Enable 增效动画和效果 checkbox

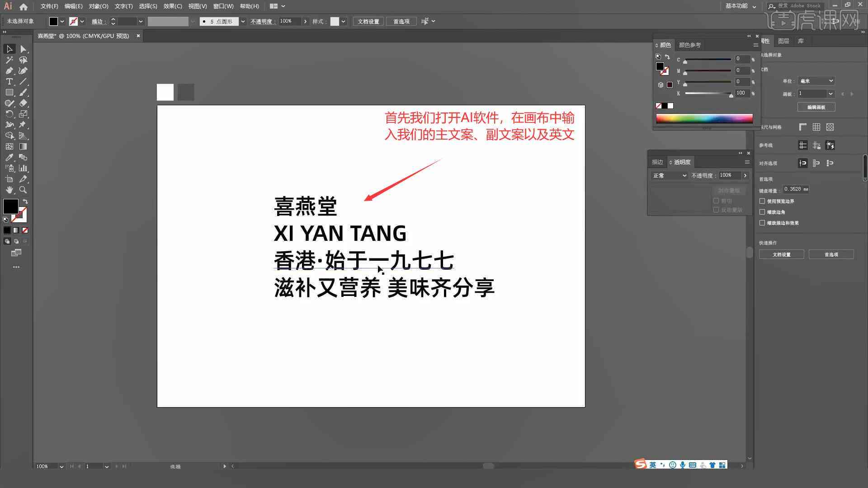[763, 223]
